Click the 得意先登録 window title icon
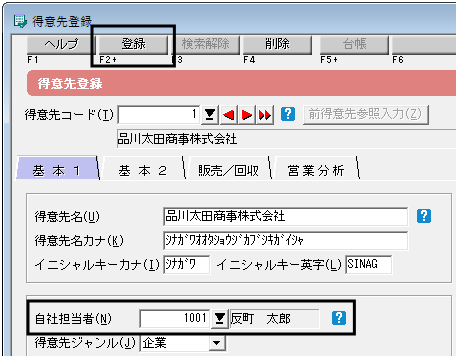Screen dimensions: 456x364 tap(20, 22)
